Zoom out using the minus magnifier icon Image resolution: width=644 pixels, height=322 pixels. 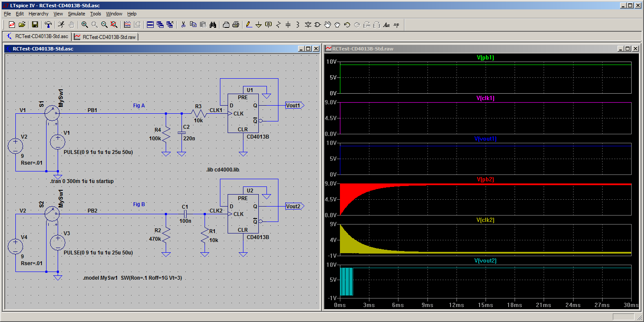pyautogui.click(x=104, y=25)
